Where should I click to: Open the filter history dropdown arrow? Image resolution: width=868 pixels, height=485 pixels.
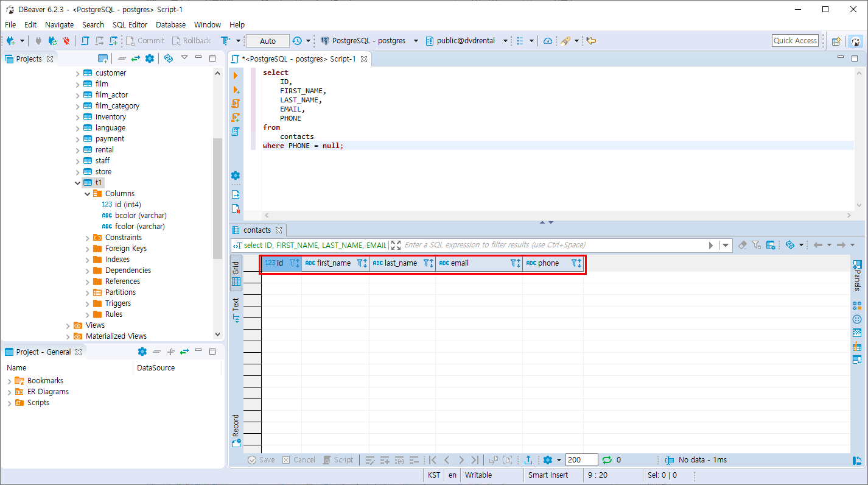725,245
